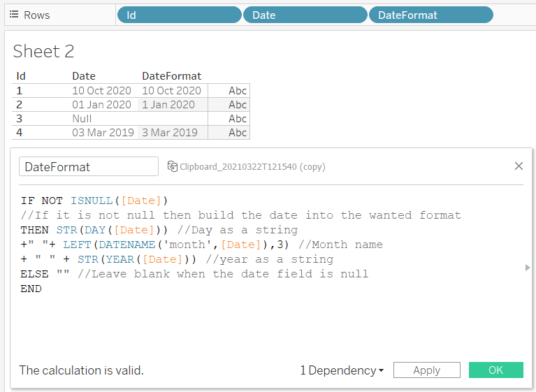
Task: Click Abc mark in 3 Mar 2019 row
Action: tap(238, 133)
